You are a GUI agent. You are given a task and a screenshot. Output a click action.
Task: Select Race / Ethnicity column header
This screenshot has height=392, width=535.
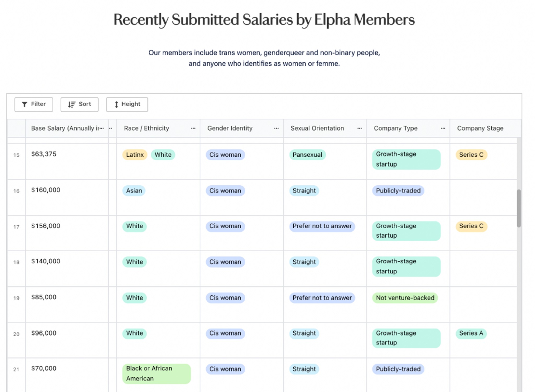pos(158,128)
